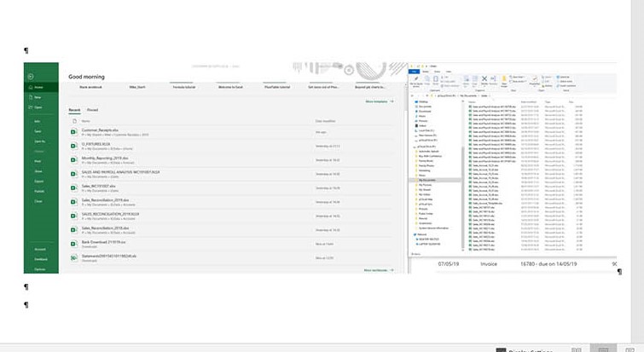Screen dimensions: 644x352
Task: Click Select all in Explorer ribbon
Action: [x=563, y=77]
